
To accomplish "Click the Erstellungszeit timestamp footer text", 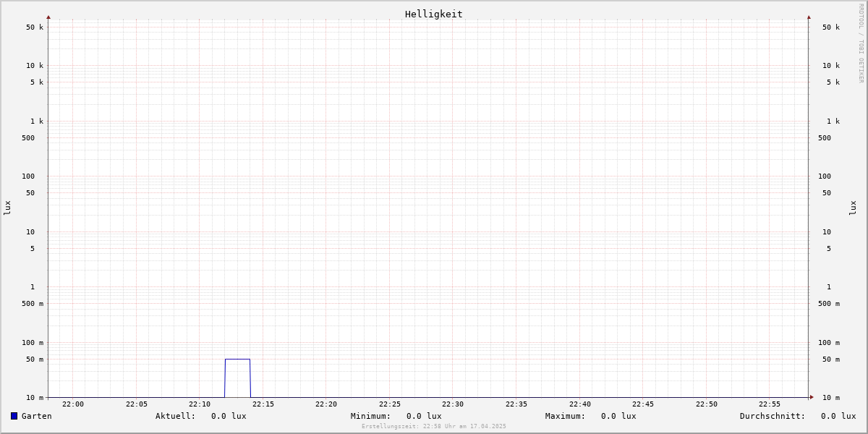I will coord(434,427).
